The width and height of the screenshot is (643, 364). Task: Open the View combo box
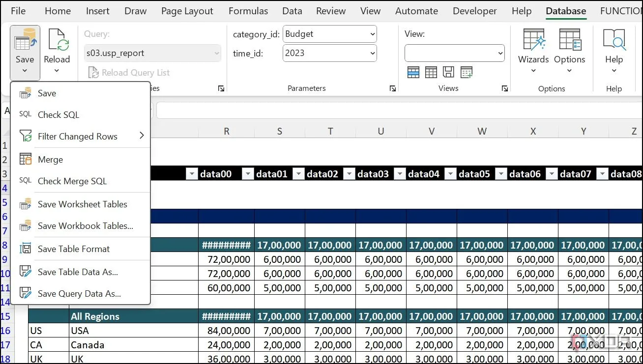(x=455, y=53)
